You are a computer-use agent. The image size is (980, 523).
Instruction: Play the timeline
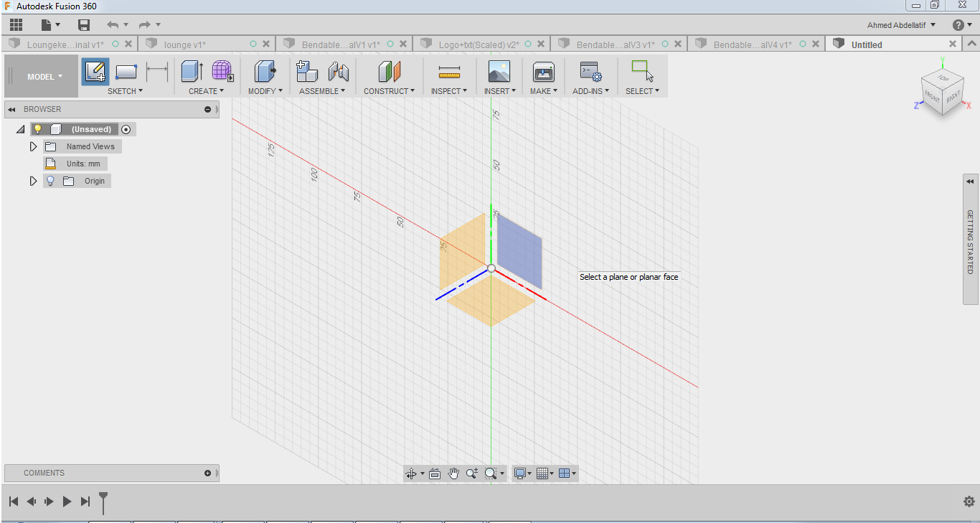(67, 501)
